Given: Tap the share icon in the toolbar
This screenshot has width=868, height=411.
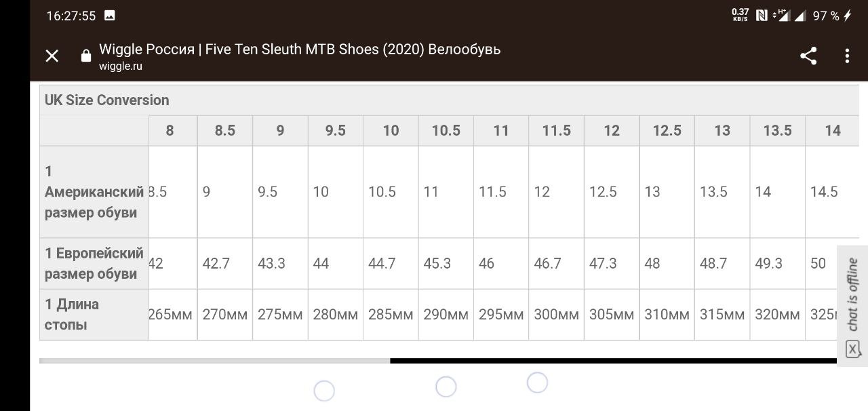Looking at the screenshot, I should pos(808,56).
